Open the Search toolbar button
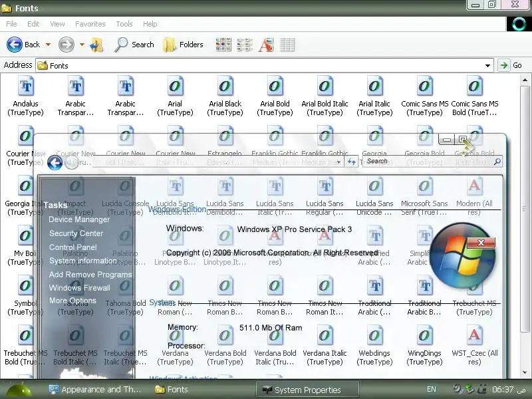 coord(134,45)
